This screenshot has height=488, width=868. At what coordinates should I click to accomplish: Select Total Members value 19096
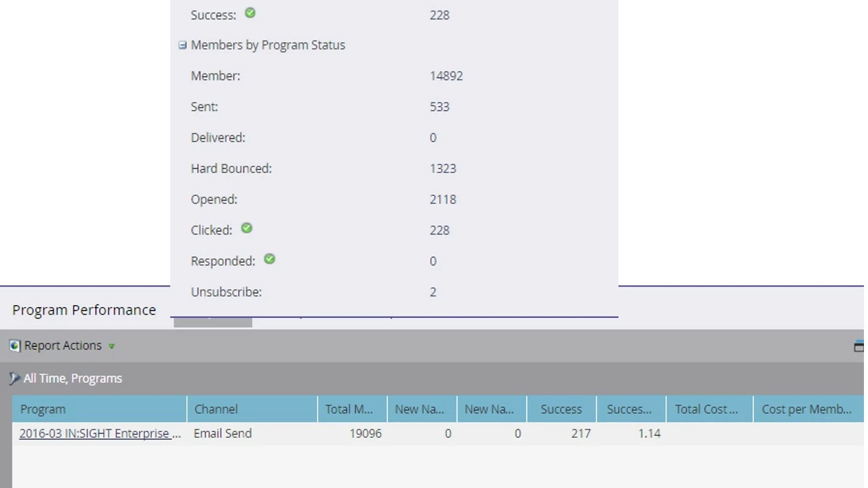[x=366, y=434]
